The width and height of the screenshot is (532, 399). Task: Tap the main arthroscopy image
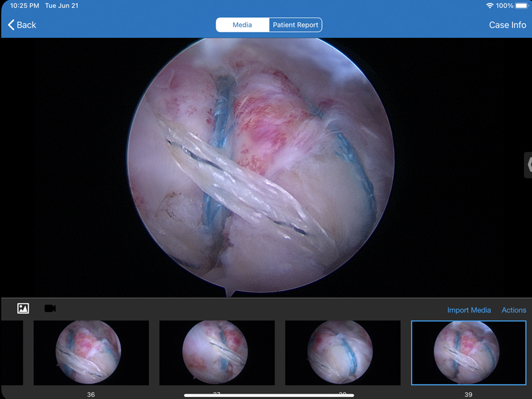[x=261, y=166]
